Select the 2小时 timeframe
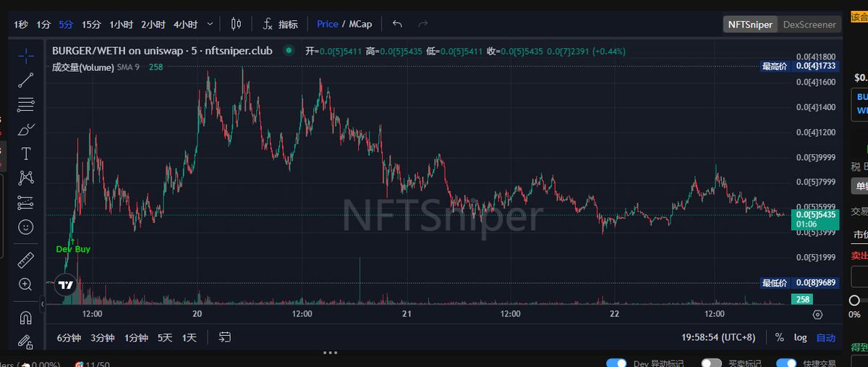868x367 pixels. [153, 25]
